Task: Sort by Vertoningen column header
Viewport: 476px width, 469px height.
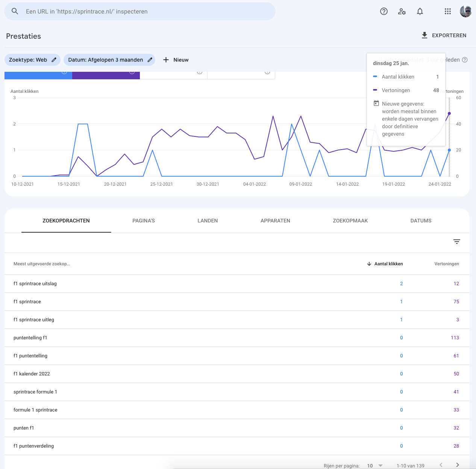Action: 447,264
